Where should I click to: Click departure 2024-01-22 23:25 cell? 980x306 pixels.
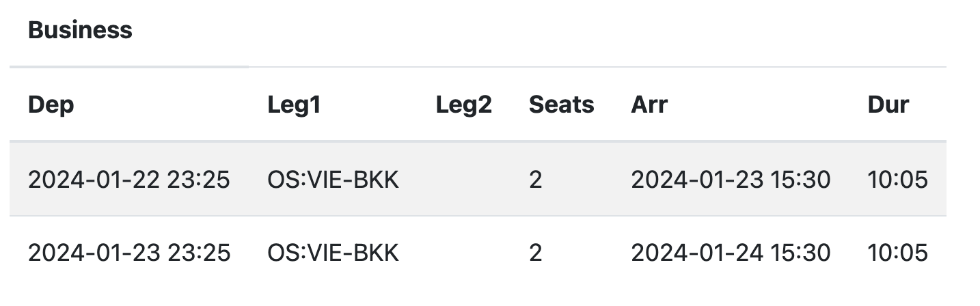[129, 180]
